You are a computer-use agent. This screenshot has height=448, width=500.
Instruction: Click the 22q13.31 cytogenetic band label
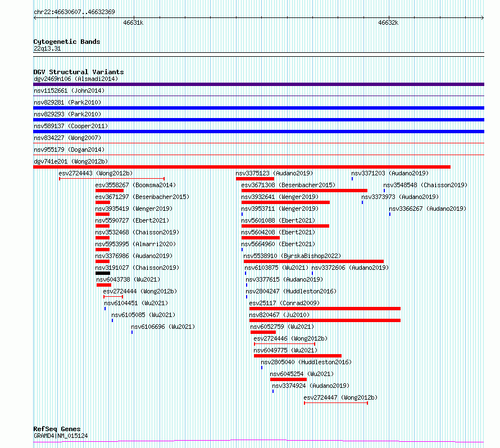point(47,48)
